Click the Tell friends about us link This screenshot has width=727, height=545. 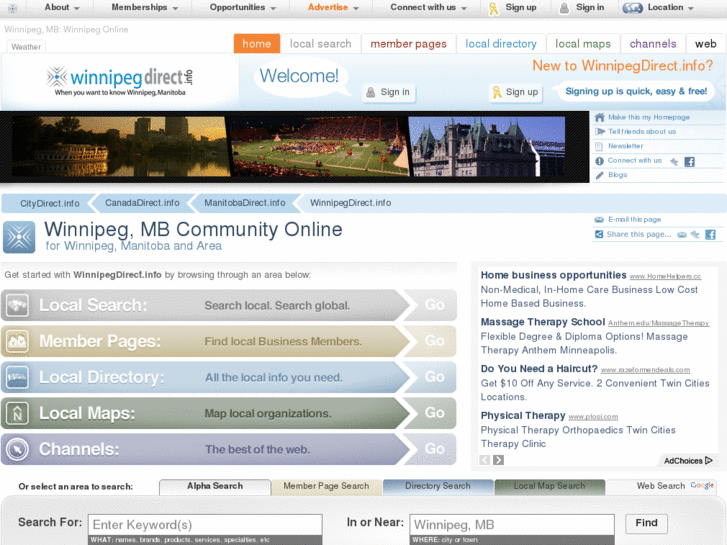point(642,132)
